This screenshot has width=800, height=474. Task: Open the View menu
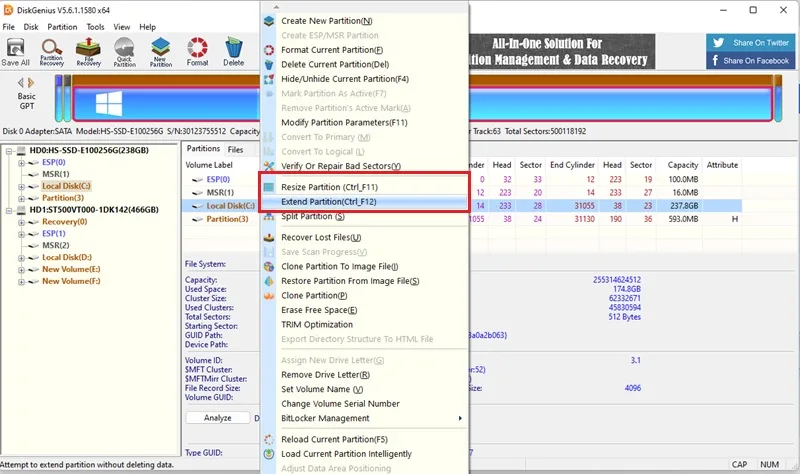pos(121,27)
